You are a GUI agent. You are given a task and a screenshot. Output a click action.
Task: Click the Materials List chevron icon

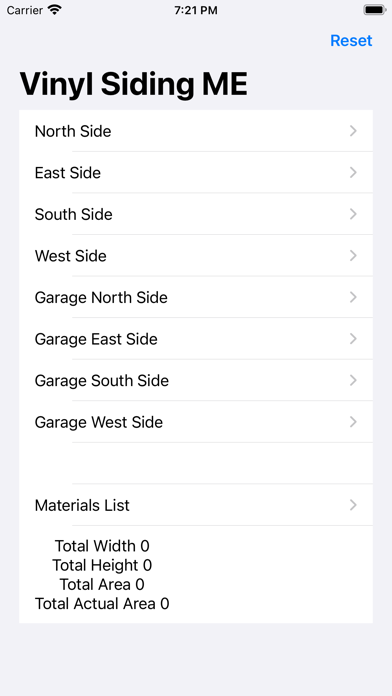[x=353, y=505]
